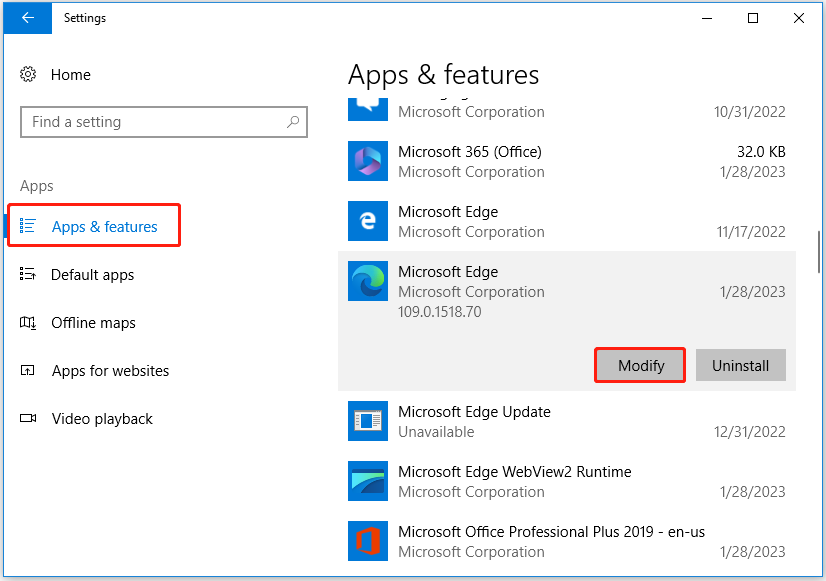The image size is (826, 581).
Task: Select Microsoft 365 (Office) app name
Action: pos(470,152)
